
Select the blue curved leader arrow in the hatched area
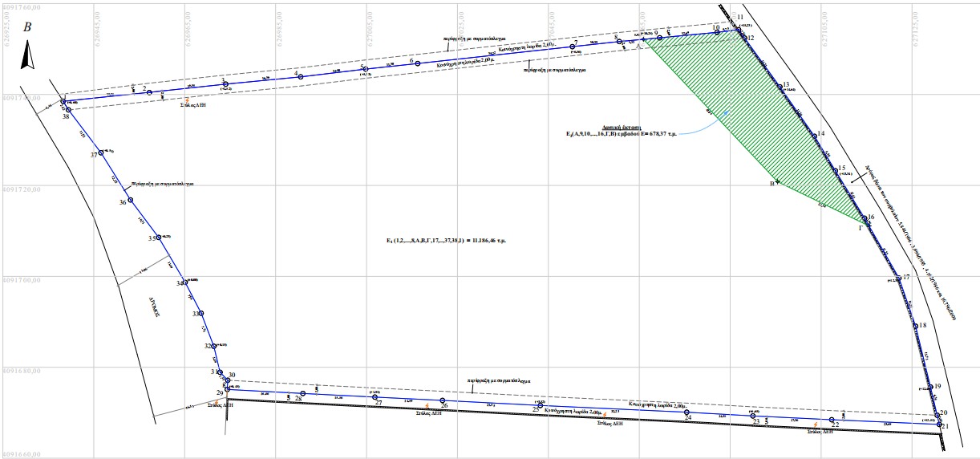[710, 123]
